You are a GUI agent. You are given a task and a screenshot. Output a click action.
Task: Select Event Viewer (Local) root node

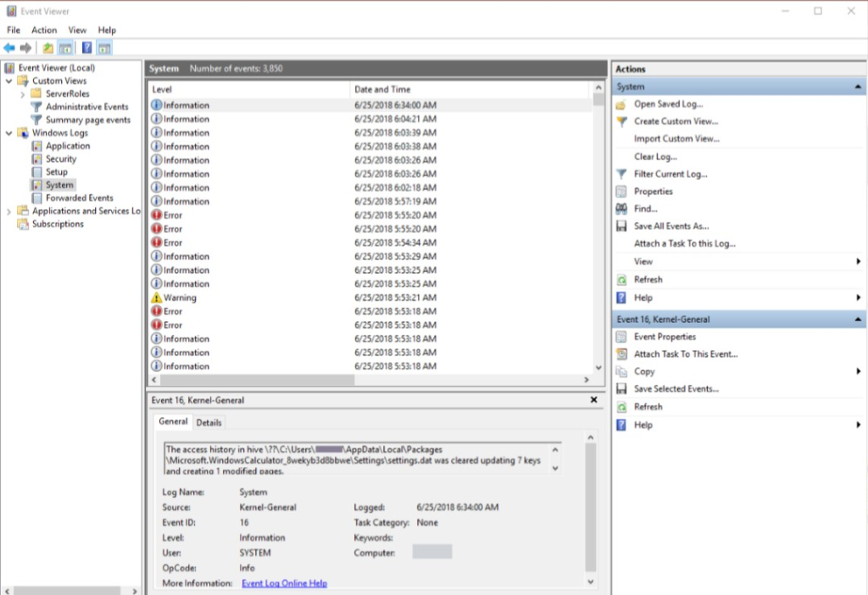(x=56, y=68)
